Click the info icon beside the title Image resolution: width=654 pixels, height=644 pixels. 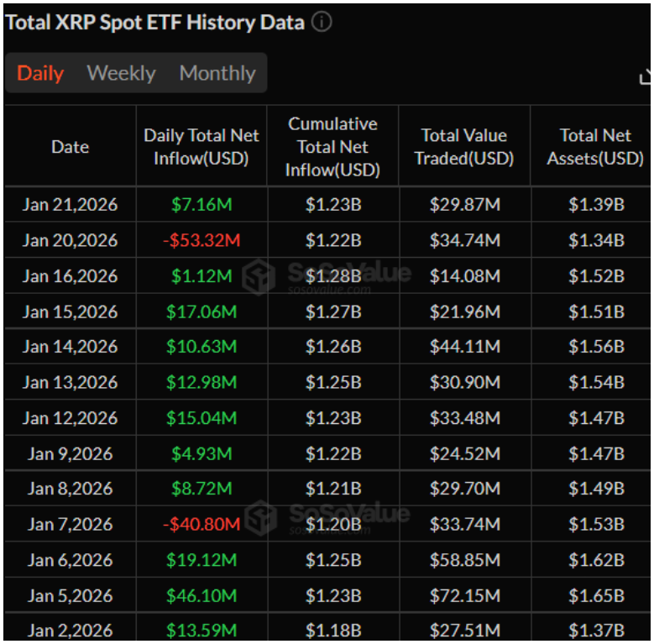pyautogui.click(x=322, y=23)
